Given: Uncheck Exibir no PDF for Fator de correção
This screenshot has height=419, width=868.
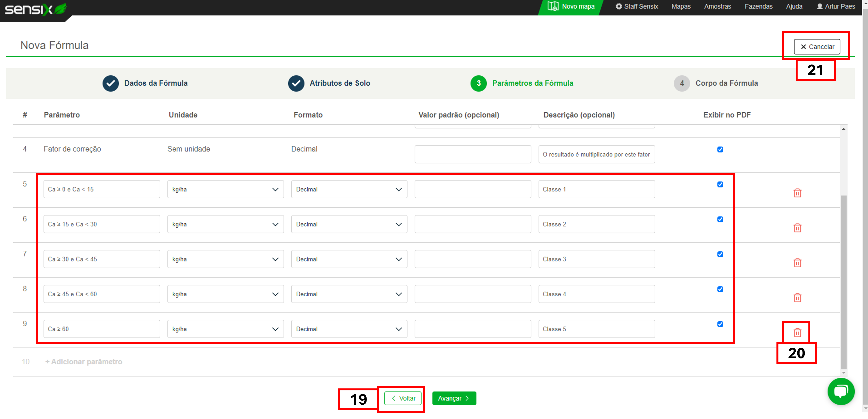Looking at the screenshot, I should pos(720,149).
